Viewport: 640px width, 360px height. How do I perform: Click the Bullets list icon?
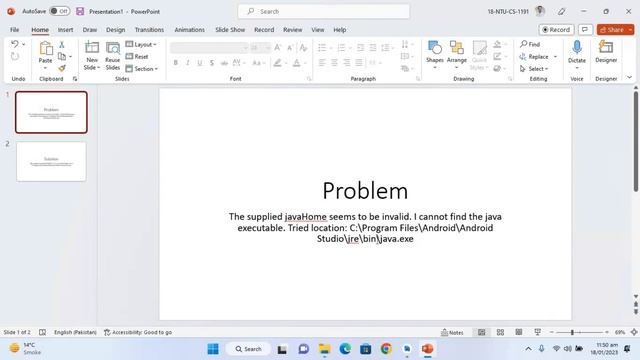pyautogui.click(x=322, y=48)
